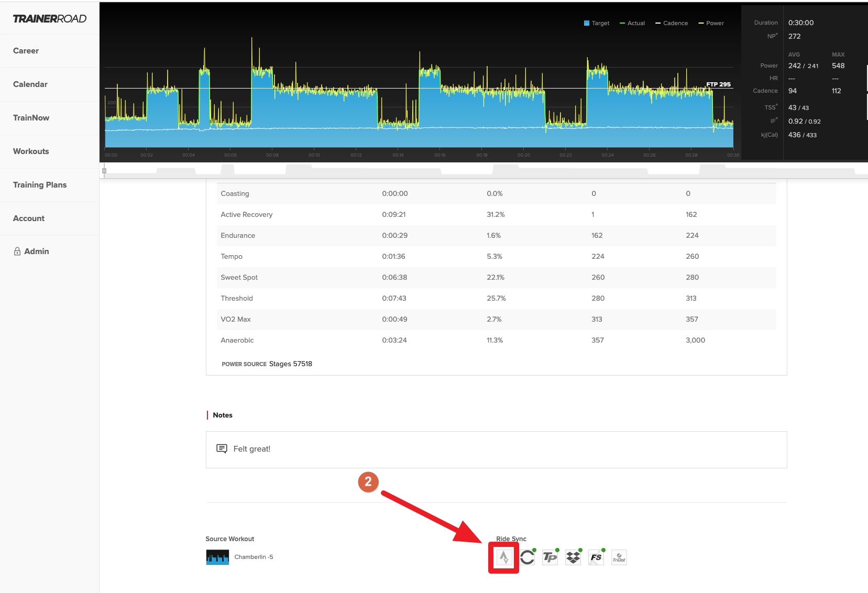
Task: Select the Anaerobic zone row
Action: pyautogui.click(x=496, y=340)
